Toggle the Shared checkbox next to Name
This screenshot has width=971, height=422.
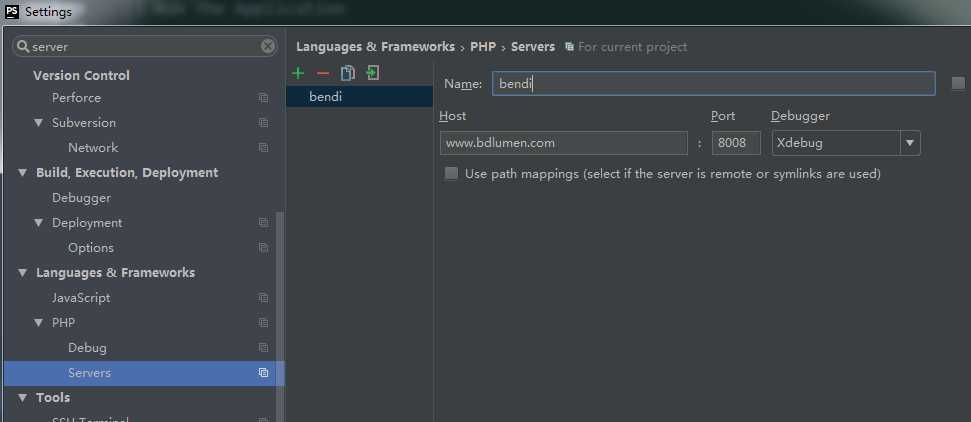(958, 83)
